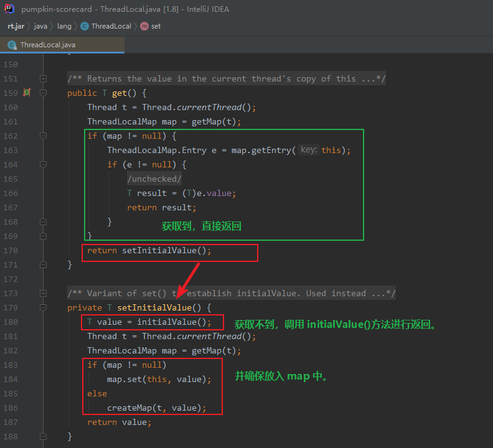Click map.getEntry call on line 163

click(x=261, y=151)
